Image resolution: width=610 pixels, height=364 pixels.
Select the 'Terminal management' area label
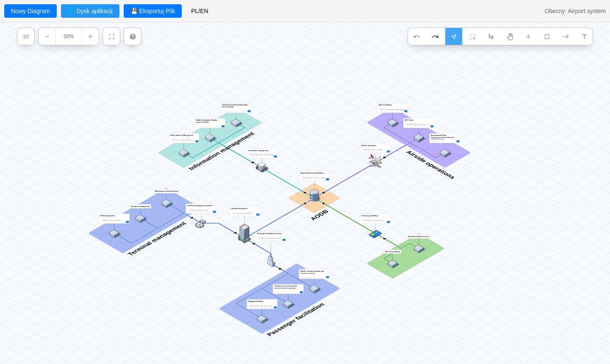[x=157, y=238]
